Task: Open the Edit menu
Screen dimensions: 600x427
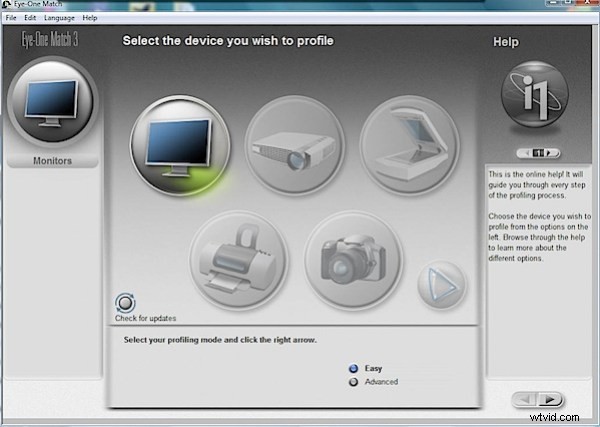Action: click(30, 18)
